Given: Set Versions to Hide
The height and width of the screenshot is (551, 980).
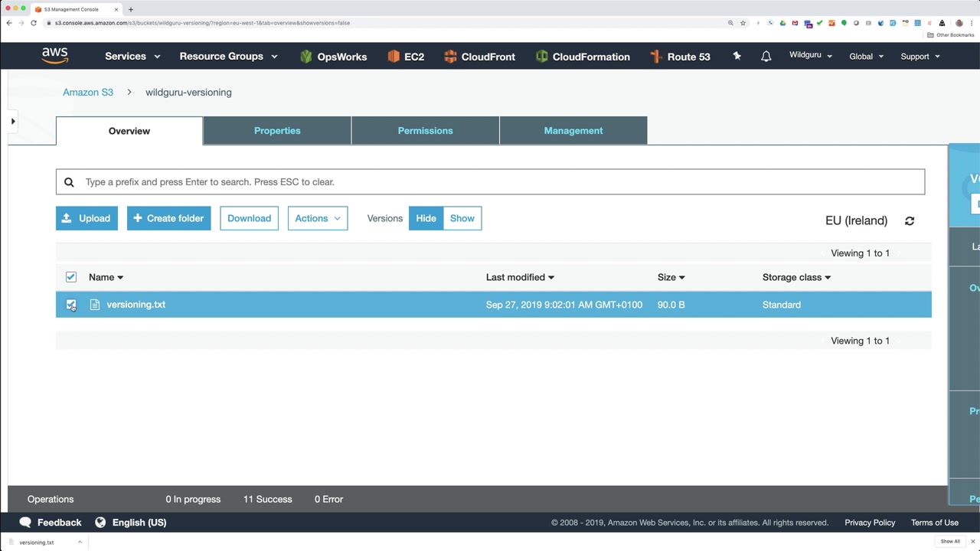Looking at the screenshot, I should [426, 218].
